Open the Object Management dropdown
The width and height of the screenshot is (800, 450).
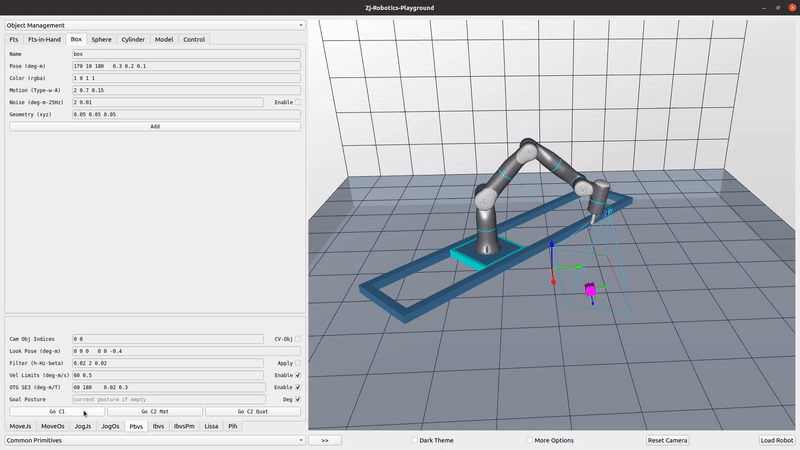(x=154, y=25)
